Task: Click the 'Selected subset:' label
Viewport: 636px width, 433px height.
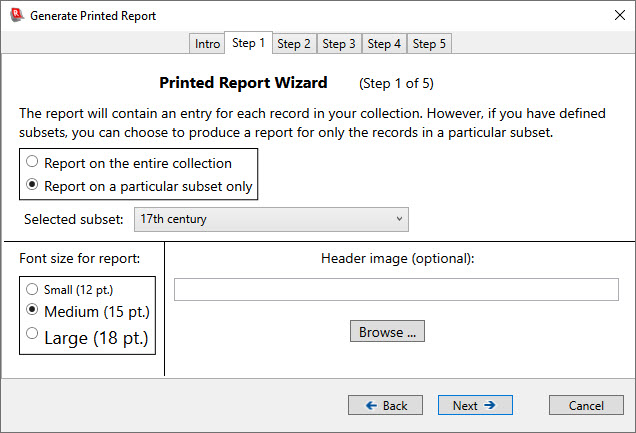Action: click(73, 219)
